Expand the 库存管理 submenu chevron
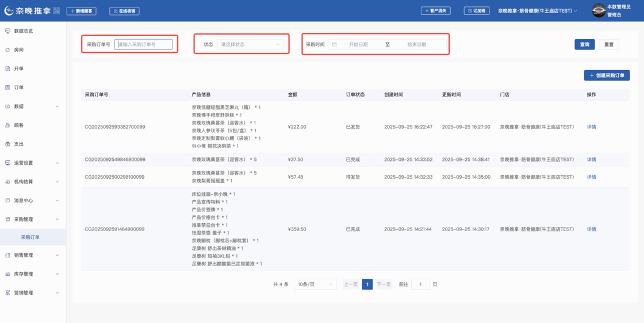 click(57, 274)
